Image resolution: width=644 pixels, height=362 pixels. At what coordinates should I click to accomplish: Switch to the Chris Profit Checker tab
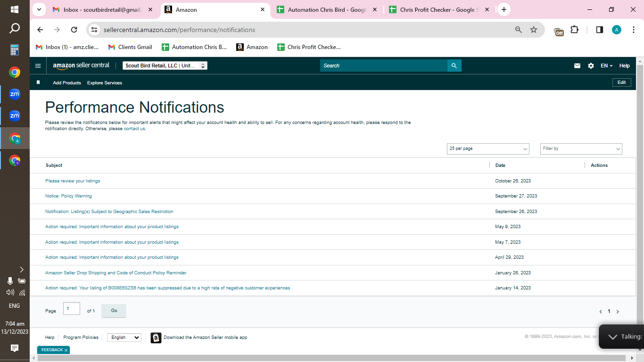pyautogui.click(x=439, y=9)
